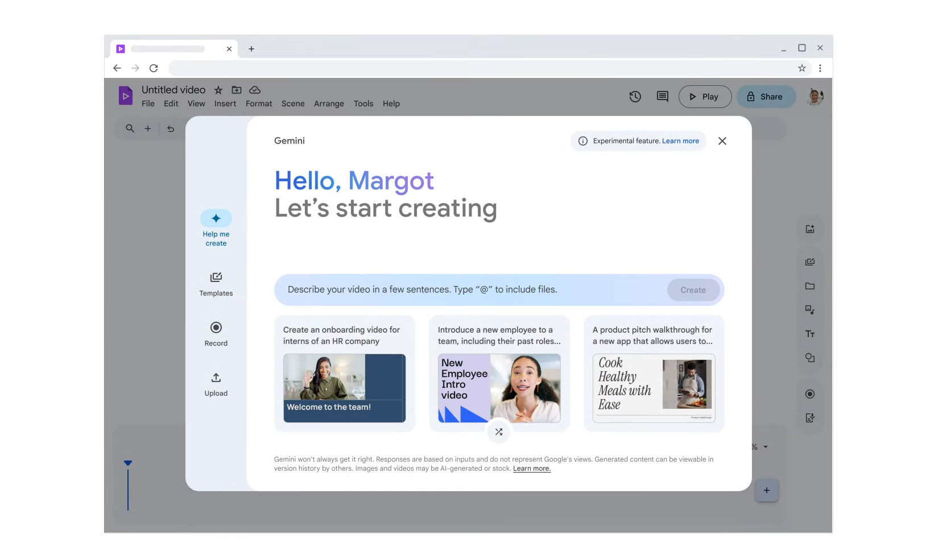Open the Scene menu
926x560 pixels.
tap(293, 103)
